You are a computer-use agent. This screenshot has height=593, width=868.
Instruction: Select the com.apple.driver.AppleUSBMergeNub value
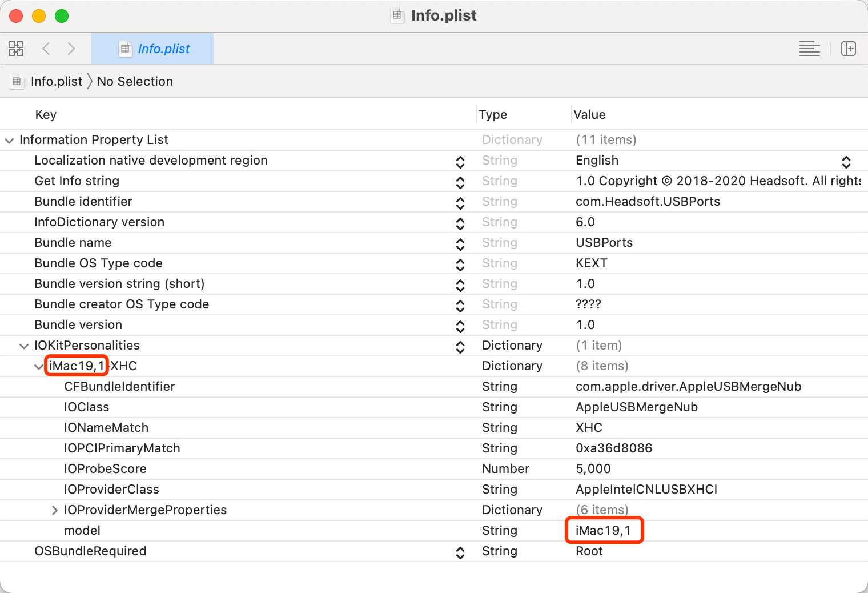click(x=688, y=386)
